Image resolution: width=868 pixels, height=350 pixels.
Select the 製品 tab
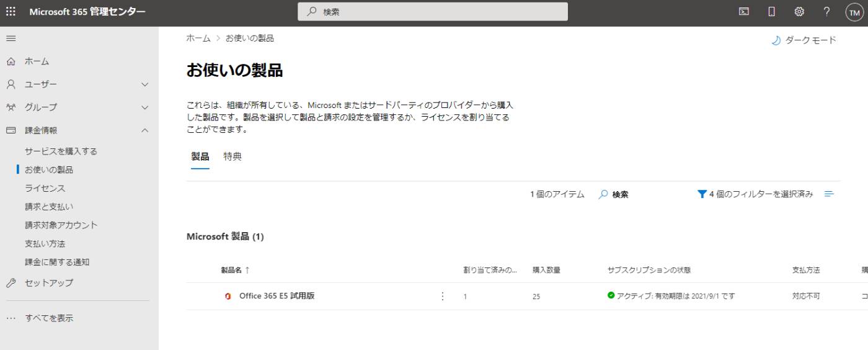coord(200,157)
